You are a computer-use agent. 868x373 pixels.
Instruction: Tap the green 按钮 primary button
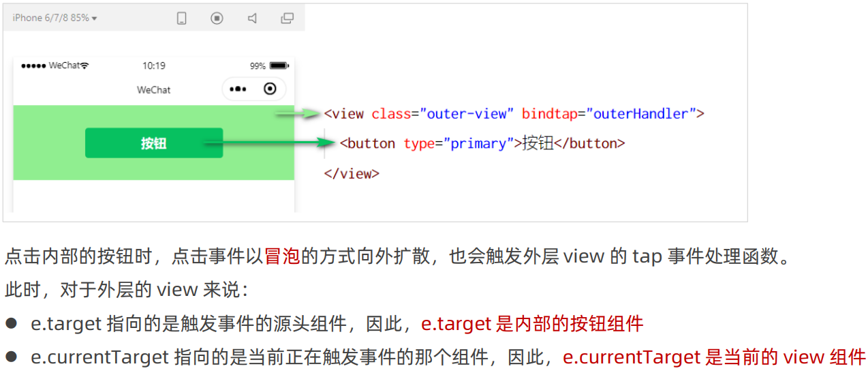[x=154, y=143]
